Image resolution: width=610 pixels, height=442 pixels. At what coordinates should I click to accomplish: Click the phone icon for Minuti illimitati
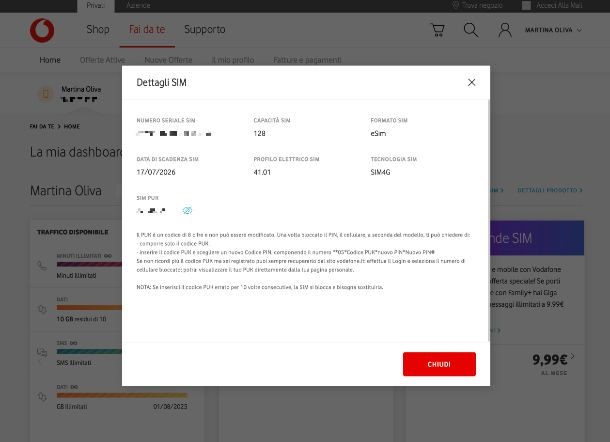42,266
